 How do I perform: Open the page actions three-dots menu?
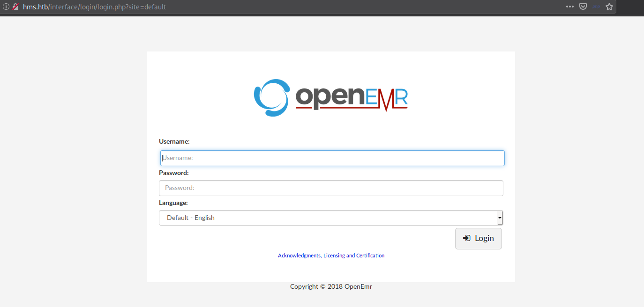coord(570,7)
